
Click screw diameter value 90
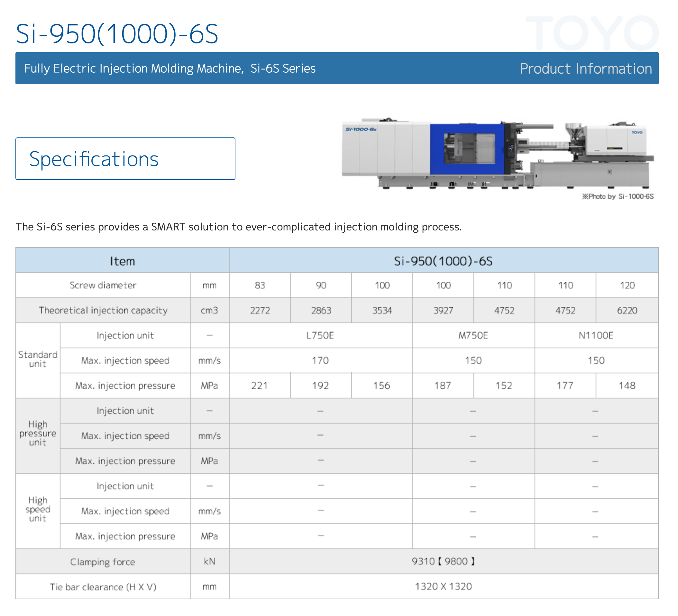tap(321, 285)
